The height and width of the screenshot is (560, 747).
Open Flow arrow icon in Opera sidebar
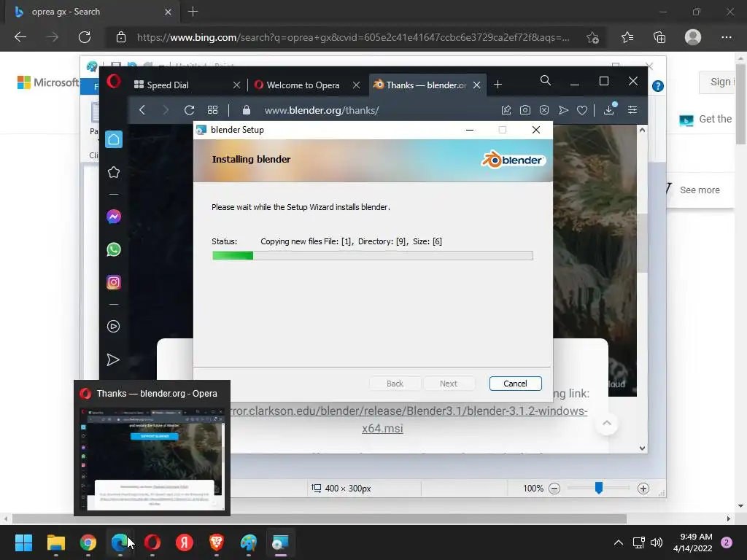pyautogui.click(x=113, y=359)
